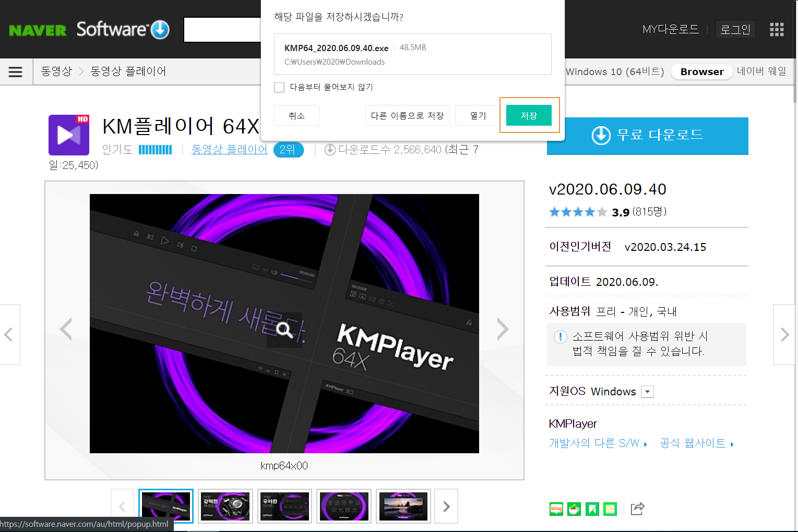Save file with 저장 button
798x532 pixels.
[529, 115]
